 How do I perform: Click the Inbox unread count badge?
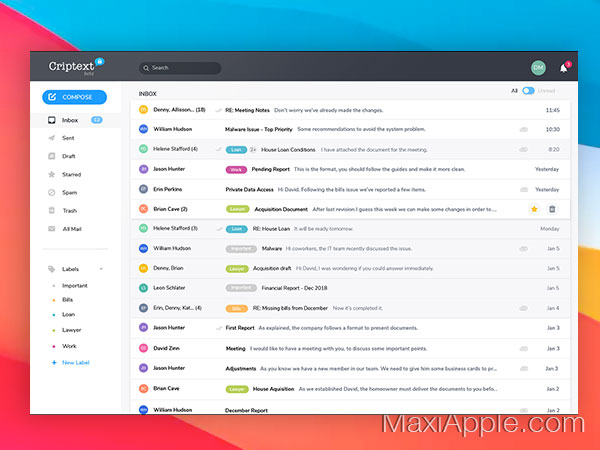pos(96,120)
